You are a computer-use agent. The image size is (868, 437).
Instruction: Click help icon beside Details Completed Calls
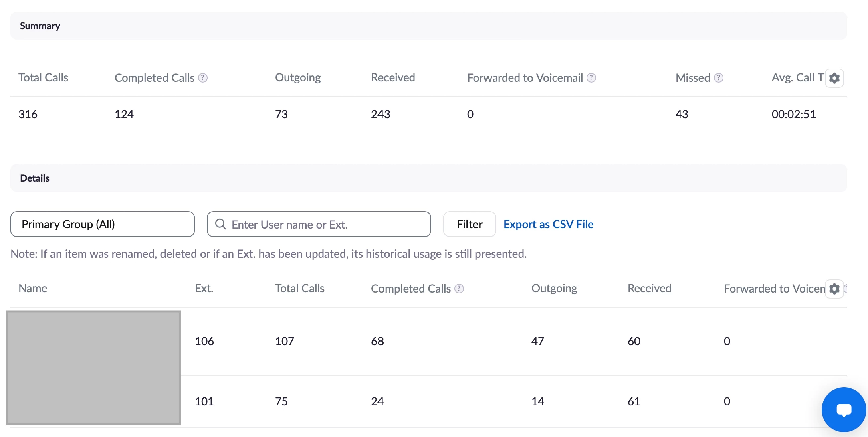460,289
